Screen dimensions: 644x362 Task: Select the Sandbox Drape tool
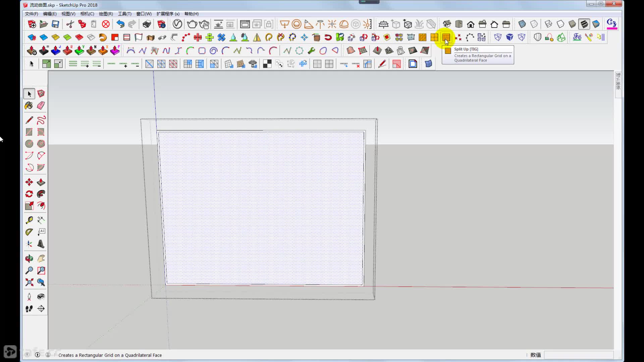point(401,51)
